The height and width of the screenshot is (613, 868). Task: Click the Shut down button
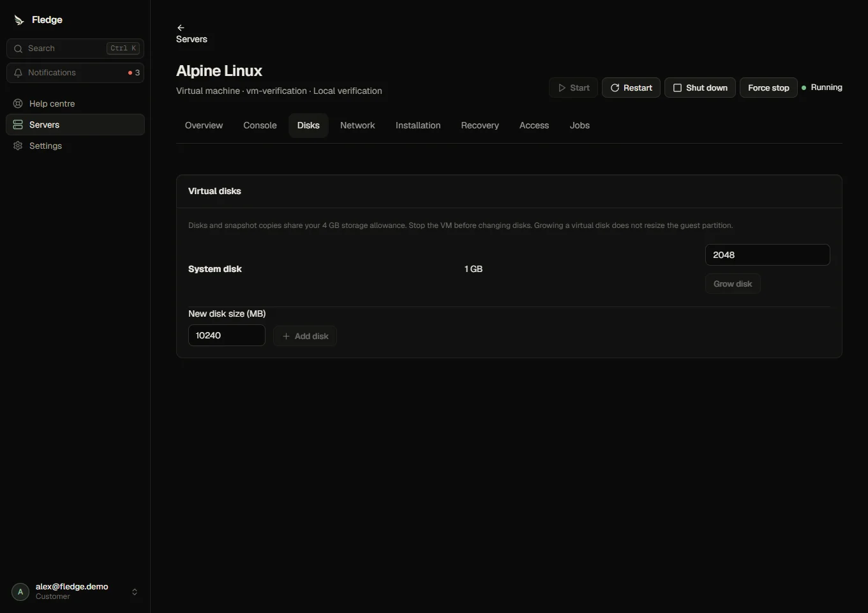coord(700,88)
